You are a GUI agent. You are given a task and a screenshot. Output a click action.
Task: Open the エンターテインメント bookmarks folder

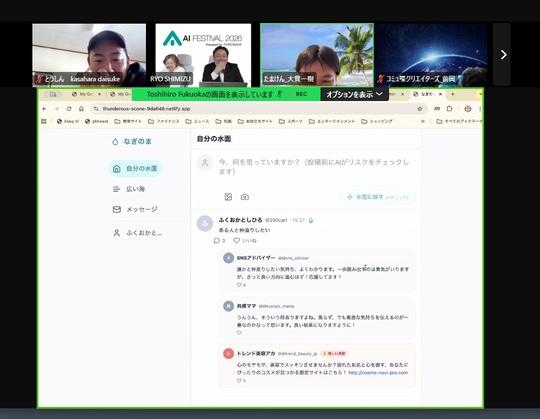pos(331,121)
